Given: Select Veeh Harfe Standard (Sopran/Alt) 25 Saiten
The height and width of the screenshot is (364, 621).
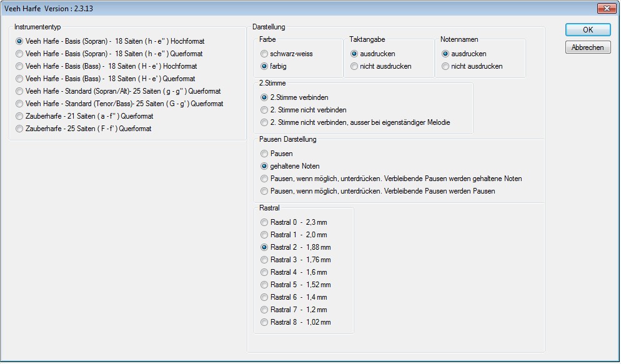Looking at the screenshot, I should click(20, 92).
